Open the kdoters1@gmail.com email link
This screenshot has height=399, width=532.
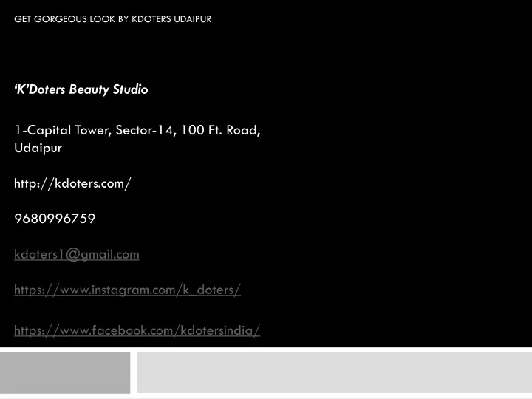pos(77,254)
